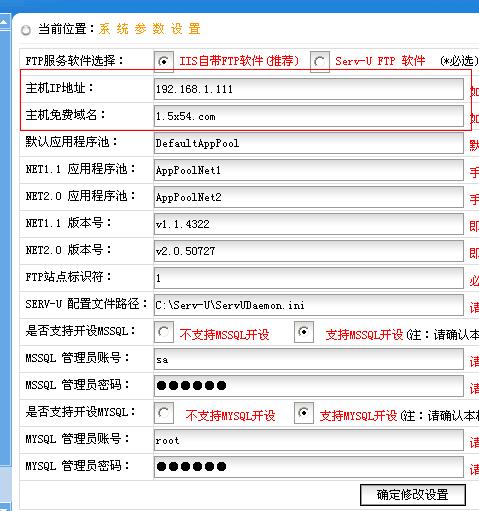Click the FTP服务软件选择 label

(x=75, y=61)
